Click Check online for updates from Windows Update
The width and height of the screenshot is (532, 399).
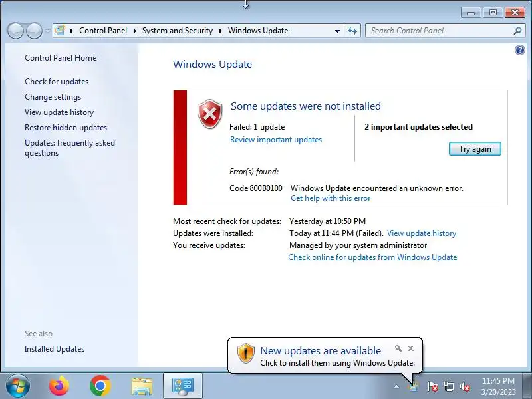[372, 257]
